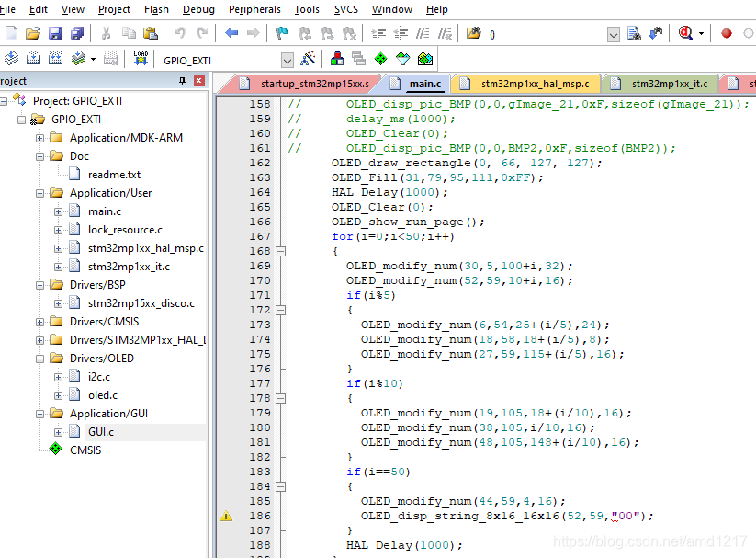Image resolution: width=756 pixels, height=558 pixels.
Task: Expand main.c includes in the project tree
Action: pyautogui.click(x=59, y=211)
